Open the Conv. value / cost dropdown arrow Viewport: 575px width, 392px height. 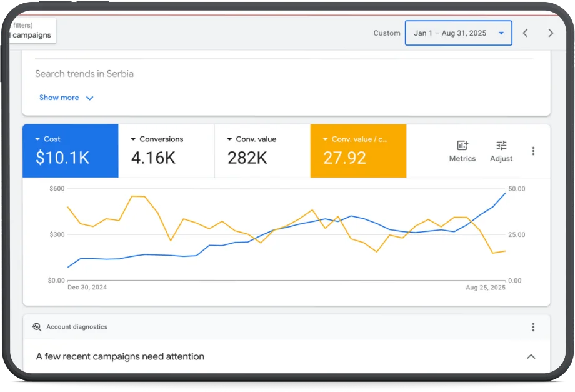325,139
